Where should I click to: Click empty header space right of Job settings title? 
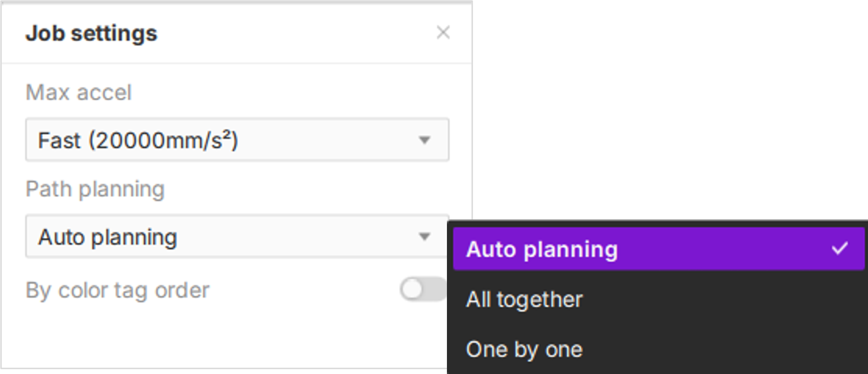tap(295, 33)
